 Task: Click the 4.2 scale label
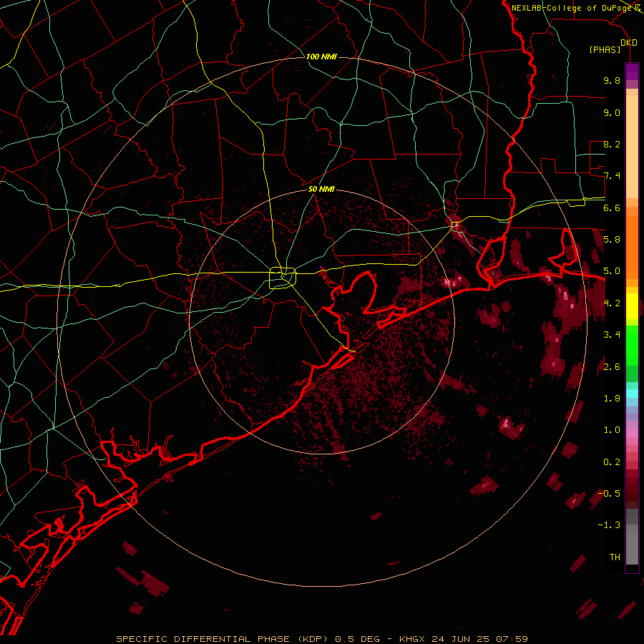click(612, 303)
